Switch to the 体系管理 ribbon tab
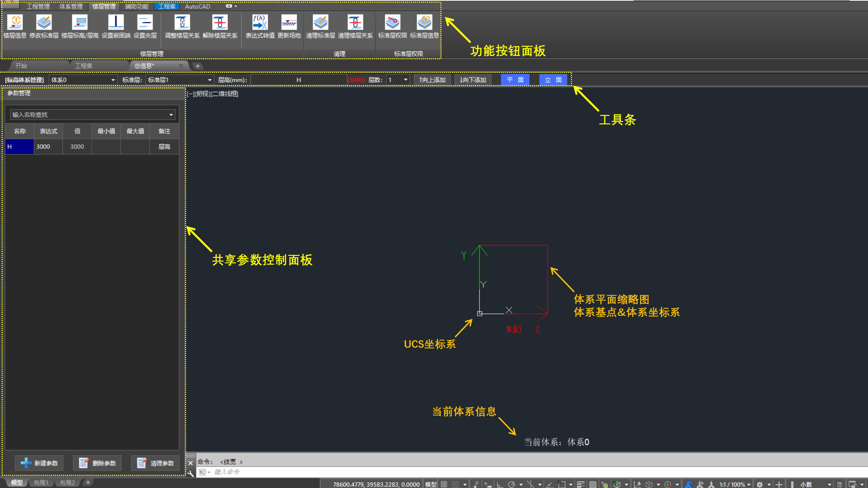 (71, 6)
